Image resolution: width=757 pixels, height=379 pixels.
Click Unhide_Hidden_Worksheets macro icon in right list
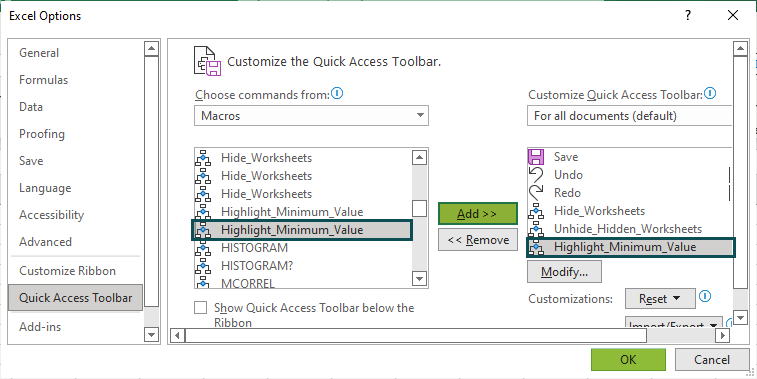[536, 229]
